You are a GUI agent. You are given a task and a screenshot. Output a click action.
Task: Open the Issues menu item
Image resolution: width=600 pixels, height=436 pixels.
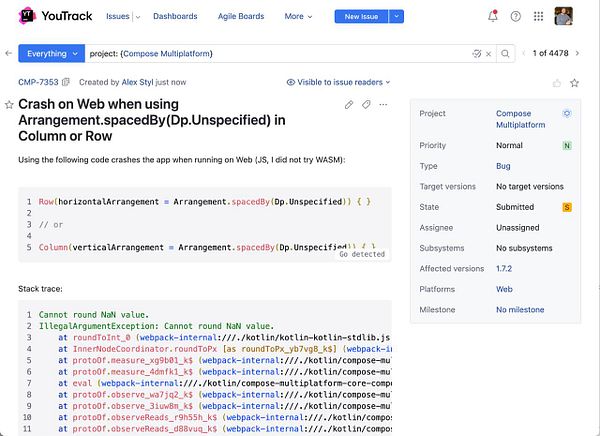pyautogui.click(x=117, y=16)
